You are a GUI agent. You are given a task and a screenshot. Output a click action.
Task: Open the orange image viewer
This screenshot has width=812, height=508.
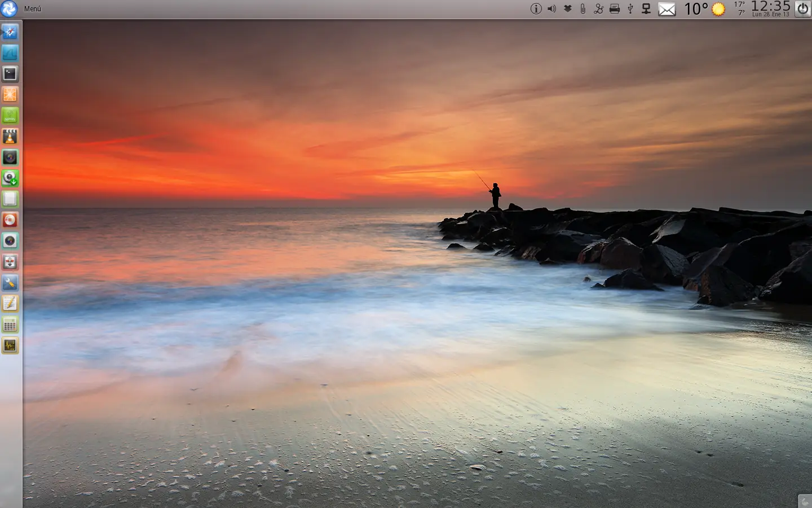pyautogui.click(x=10, y=94)
